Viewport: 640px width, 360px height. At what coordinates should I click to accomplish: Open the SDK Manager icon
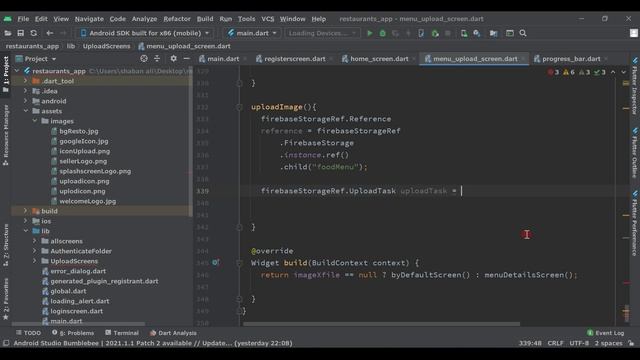pos(477,33)
